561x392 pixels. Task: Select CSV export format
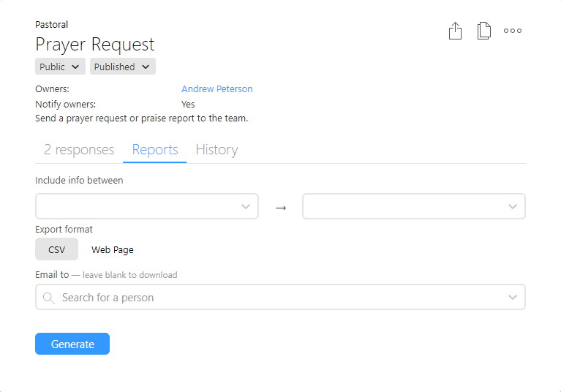(56, 249)
